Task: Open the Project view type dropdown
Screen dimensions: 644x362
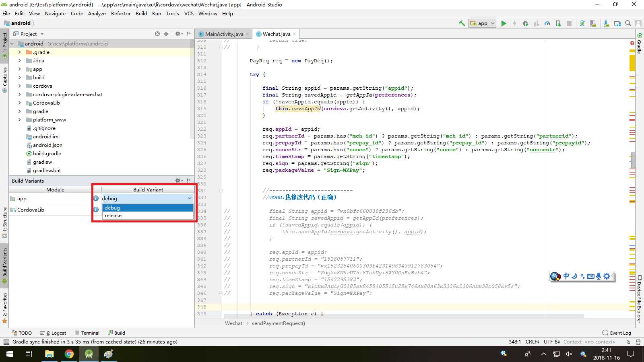Action: coord(28,34)
